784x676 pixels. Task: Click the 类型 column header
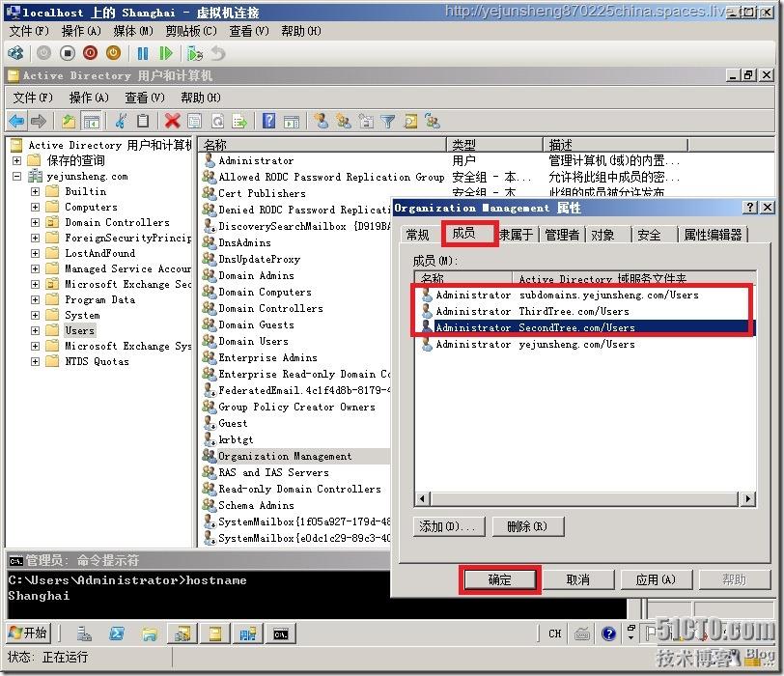click(494, 145)
